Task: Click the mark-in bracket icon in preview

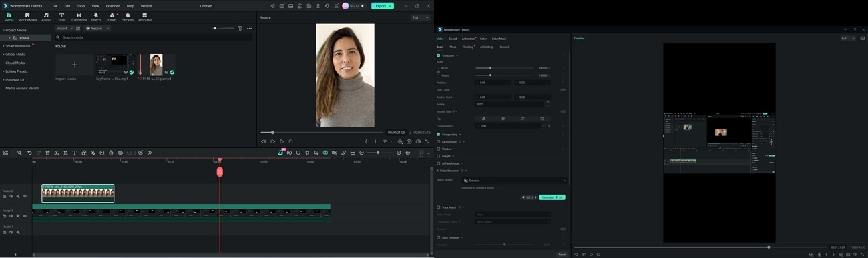Action: pyautogui.click(x=366, y=141)
